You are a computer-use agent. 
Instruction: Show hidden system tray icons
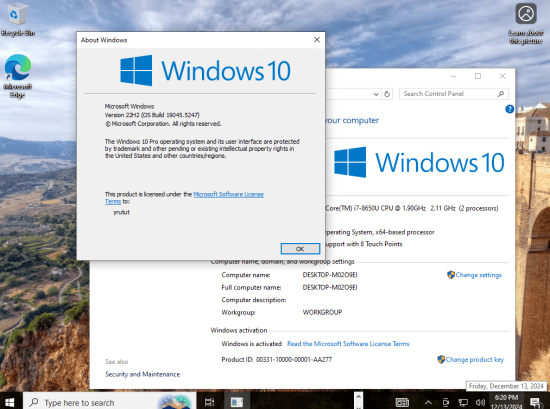point(428,402)
